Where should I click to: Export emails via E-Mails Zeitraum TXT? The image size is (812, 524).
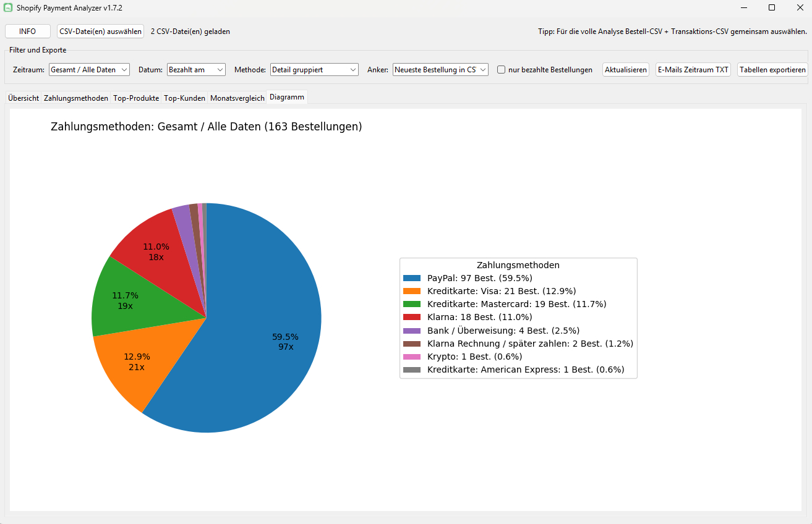pos(693,70)
